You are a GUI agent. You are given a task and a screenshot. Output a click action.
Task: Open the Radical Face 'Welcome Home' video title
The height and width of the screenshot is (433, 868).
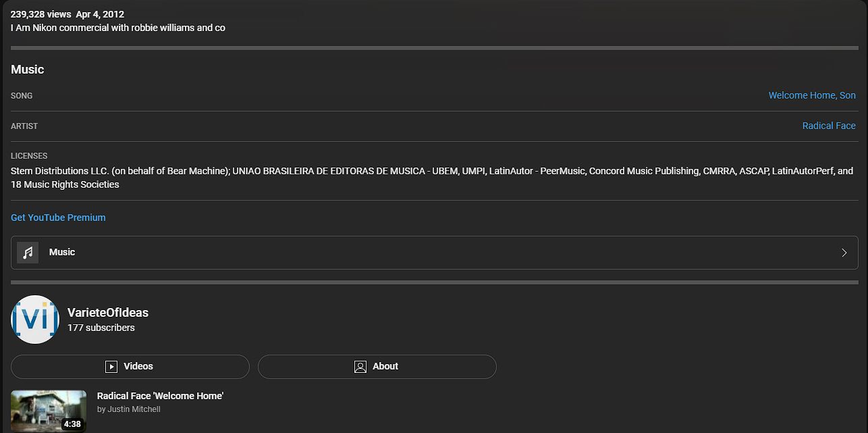coord(160,396)
